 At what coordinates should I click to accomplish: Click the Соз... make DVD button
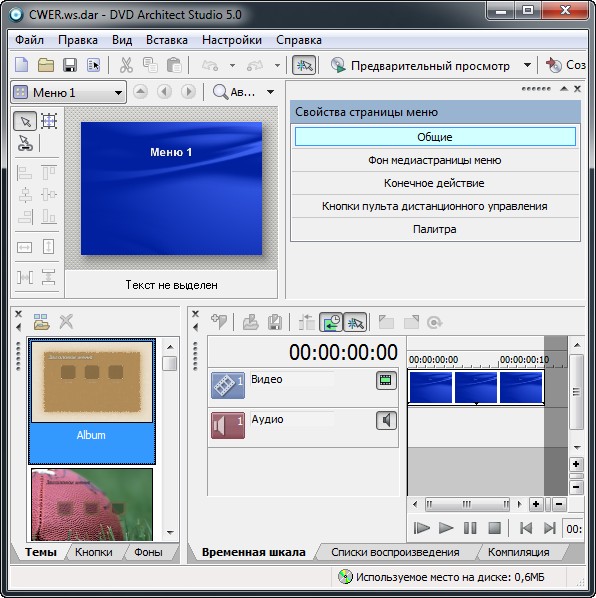565,65
